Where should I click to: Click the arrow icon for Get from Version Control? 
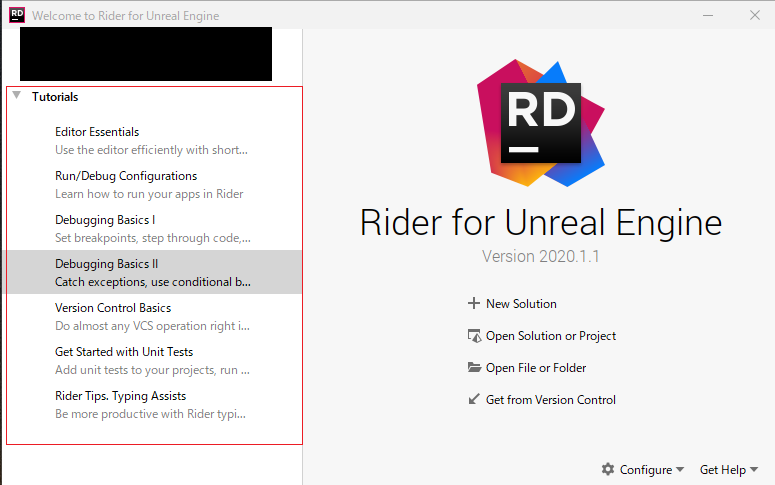click(474, 399)
